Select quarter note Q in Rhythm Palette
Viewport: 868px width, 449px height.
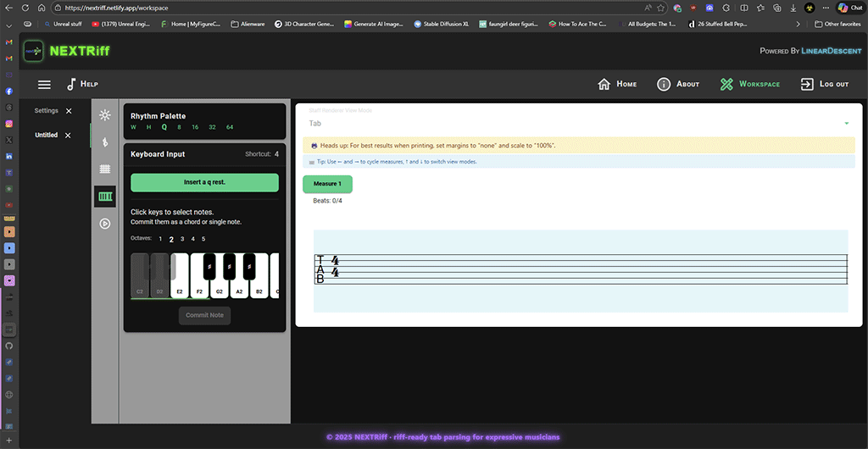[164, 127]
